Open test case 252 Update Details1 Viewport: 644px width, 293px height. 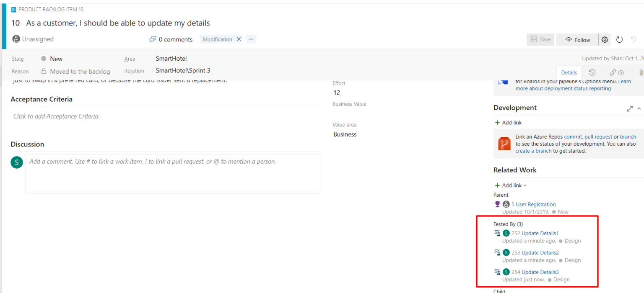coord(540,233)
